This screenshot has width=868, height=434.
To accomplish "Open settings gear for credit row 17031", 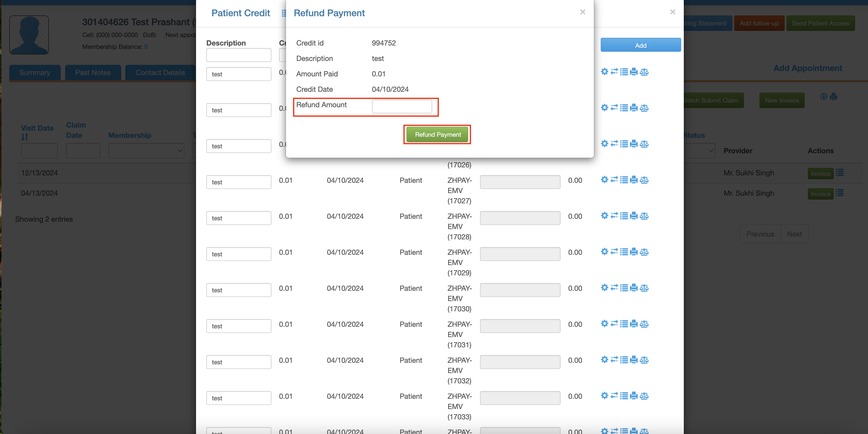I will pos(605,323).
